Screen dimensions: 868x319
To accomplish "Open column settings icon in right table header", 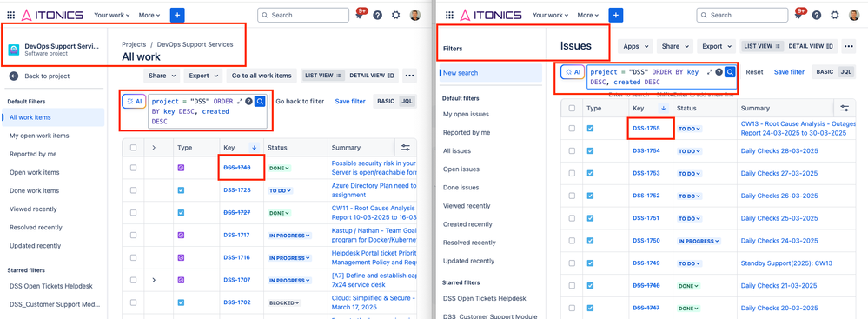I will tap(845, 108).
